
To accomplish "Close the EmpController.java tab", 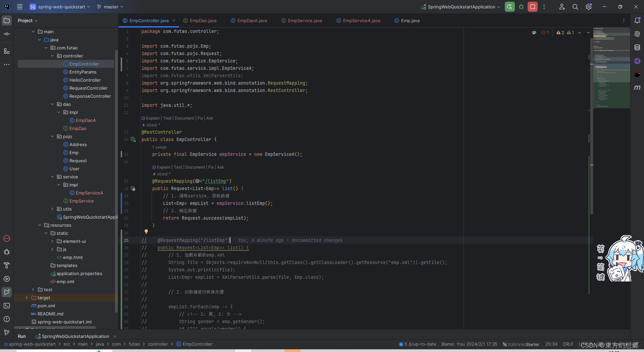I will click(174, 20).
